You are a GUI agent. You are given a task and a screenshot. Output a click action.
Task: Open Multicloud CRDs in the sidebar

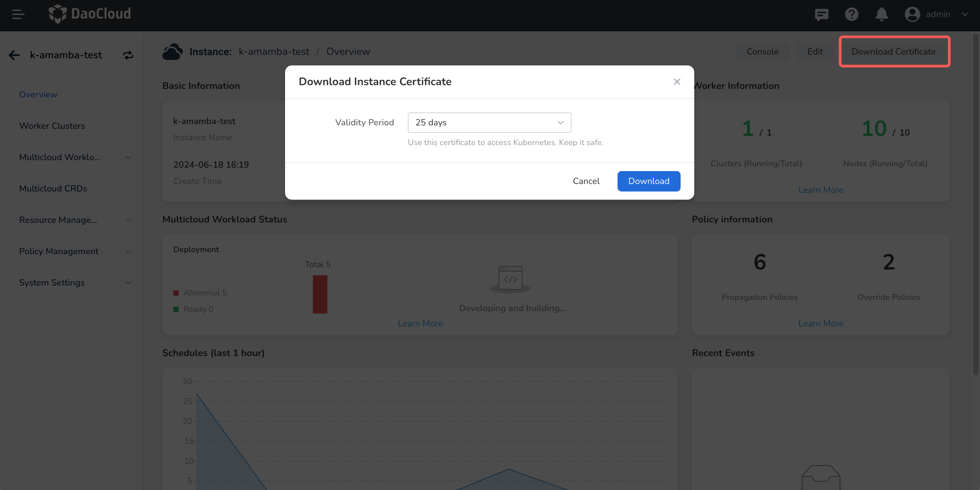coord(53,188)
